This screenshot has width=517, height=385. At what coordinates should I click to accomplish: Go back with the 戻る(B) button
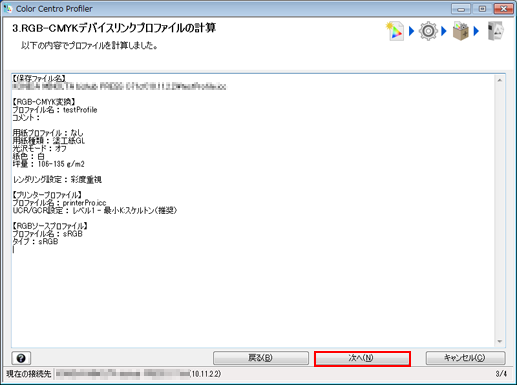(261, 358)
